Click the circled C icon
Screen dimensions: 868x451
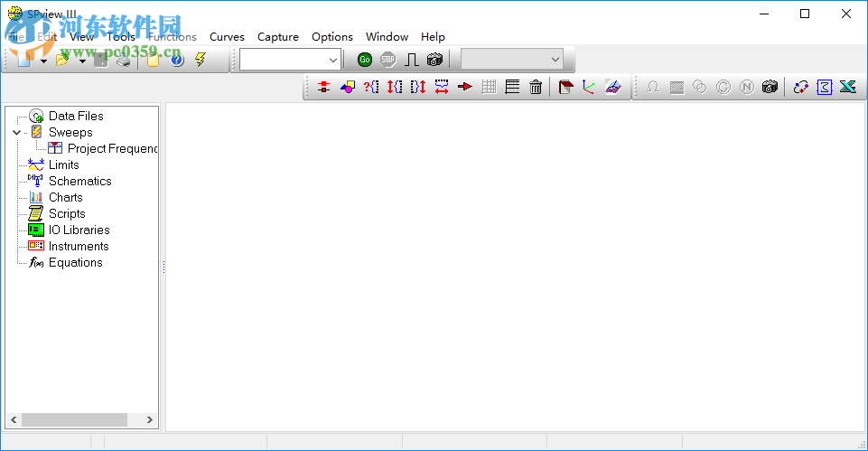click(x=723, y=87)
